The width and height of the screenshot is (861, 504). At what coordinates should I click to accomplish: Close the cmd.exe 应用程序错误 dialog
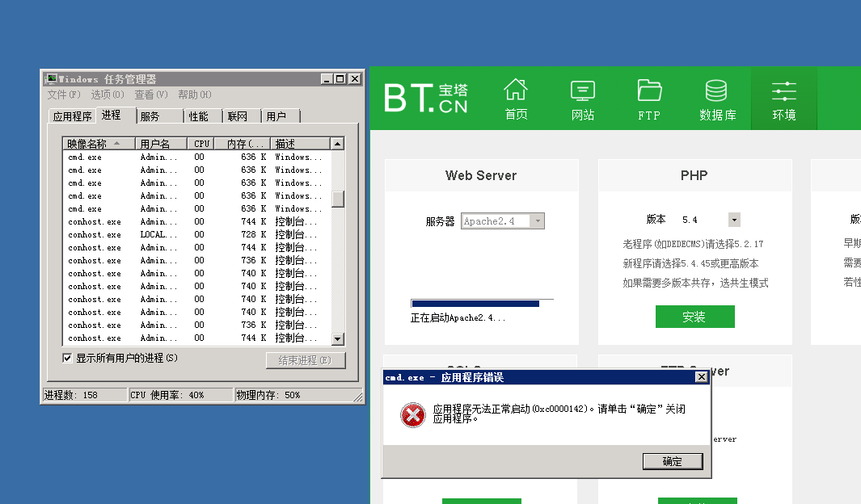(701, 376)
